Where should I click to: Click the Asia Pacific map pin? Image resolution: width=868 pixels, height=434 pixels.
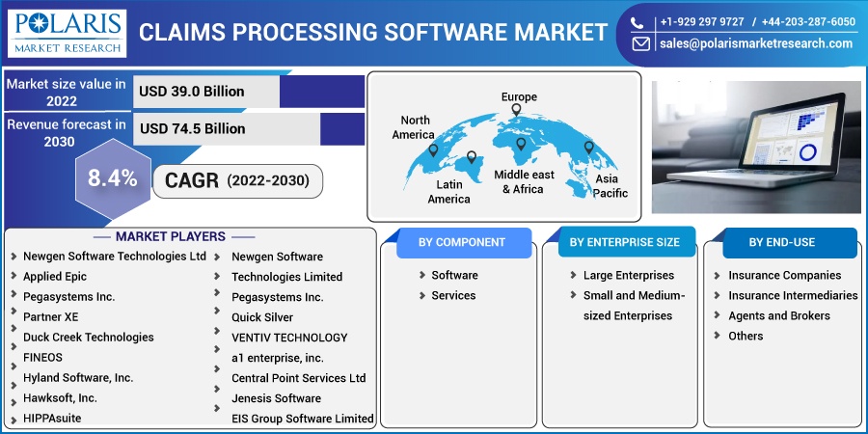589,148
